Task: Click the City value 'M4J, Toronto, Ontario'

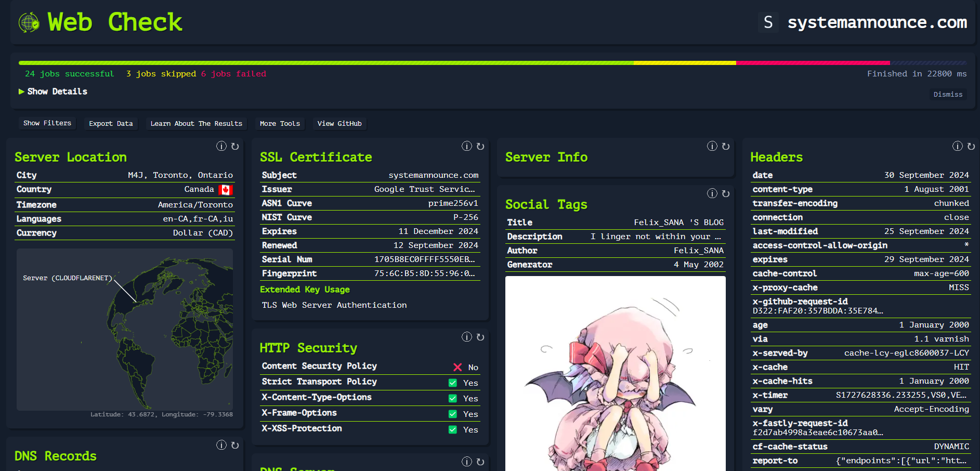Action: 180,175
